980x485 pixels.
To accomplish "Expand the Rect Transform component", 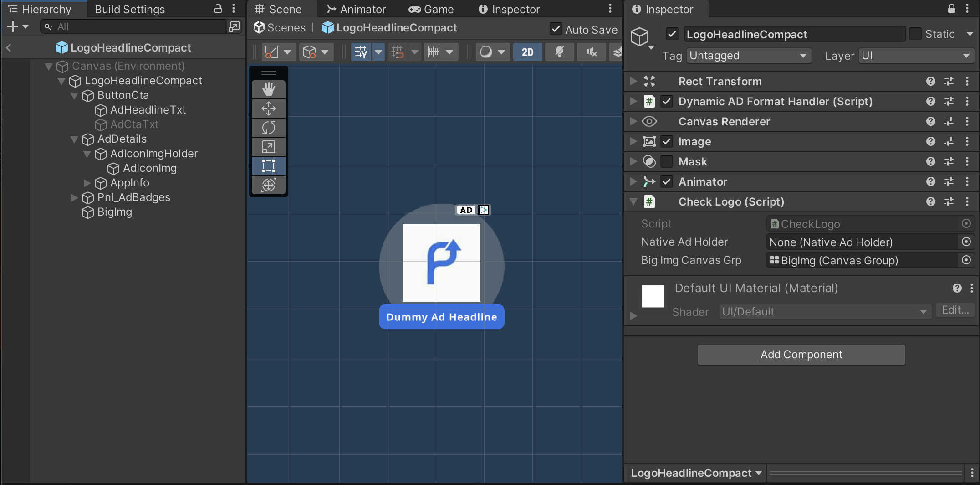I will coord(633,81).
